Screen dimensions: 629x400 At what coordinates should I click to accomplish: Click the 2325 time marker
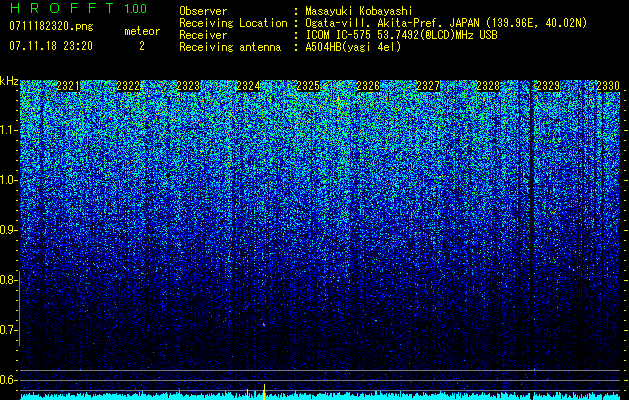coord(308,86)
